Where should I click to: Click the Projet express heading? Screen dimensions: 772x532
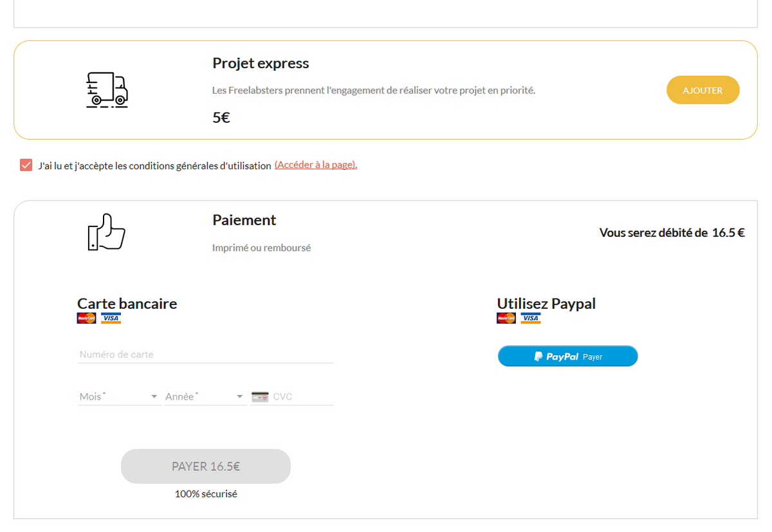(x=261, y=63)
